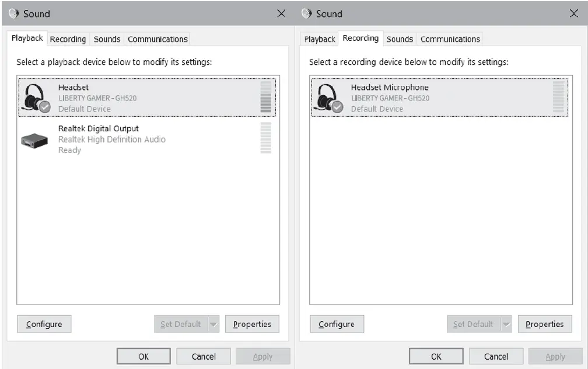The image size is (588, 369).
Task: Click Cancel in the Playback Sound window
Action: click(x=204, y=356)
